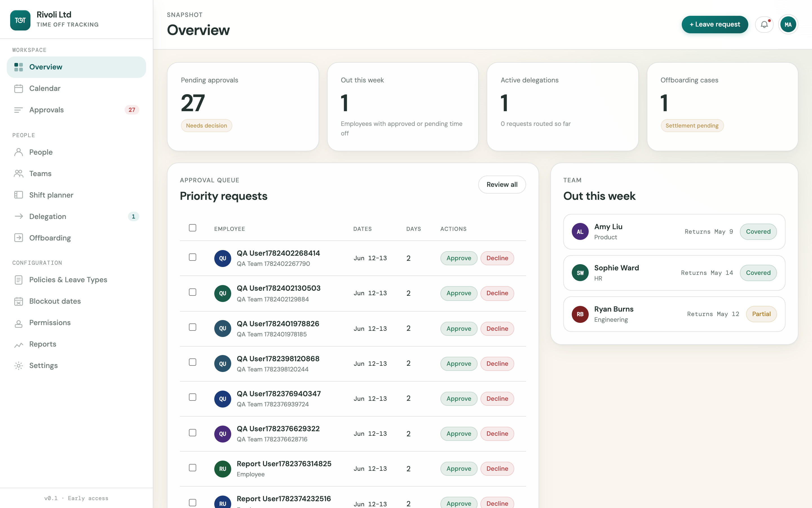Click the 1 badge beside Delegation
The image size is (812, 508).
point(133,216)
